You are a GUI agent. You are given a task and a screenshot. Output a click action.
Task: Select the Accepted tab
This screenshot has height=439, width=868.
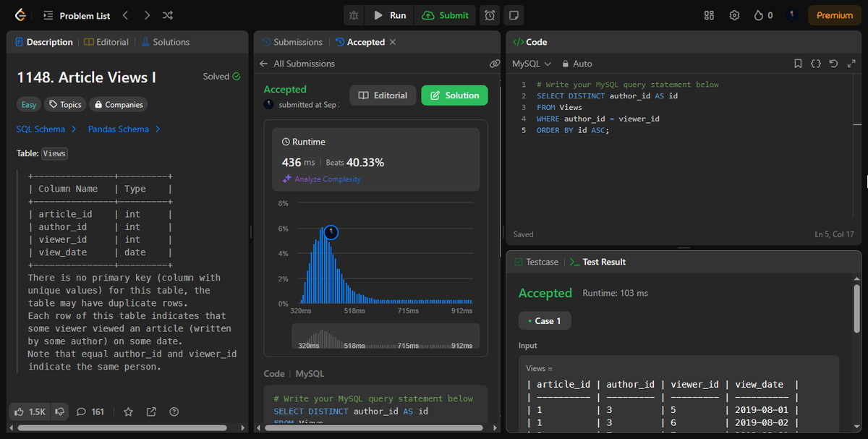pyautogui.click(x=360, y=42)
